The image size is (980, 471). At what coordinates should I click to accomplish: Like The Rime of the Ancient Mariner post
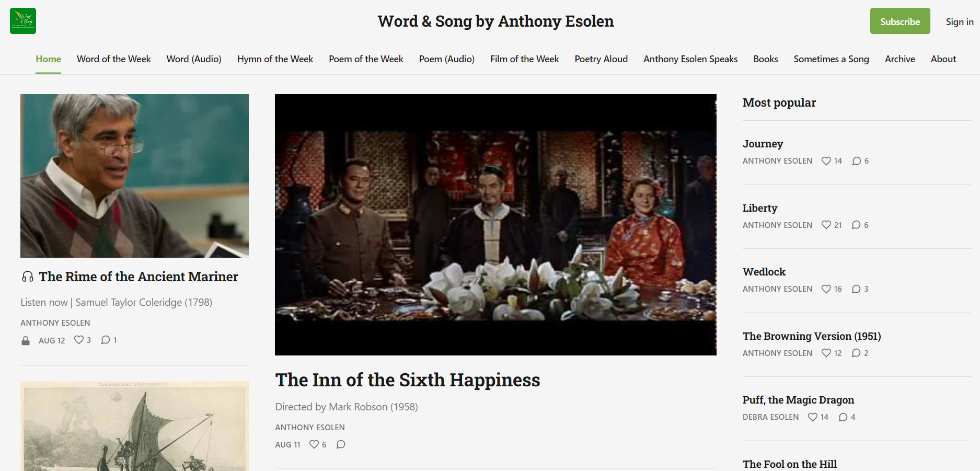tap(82, 340)
